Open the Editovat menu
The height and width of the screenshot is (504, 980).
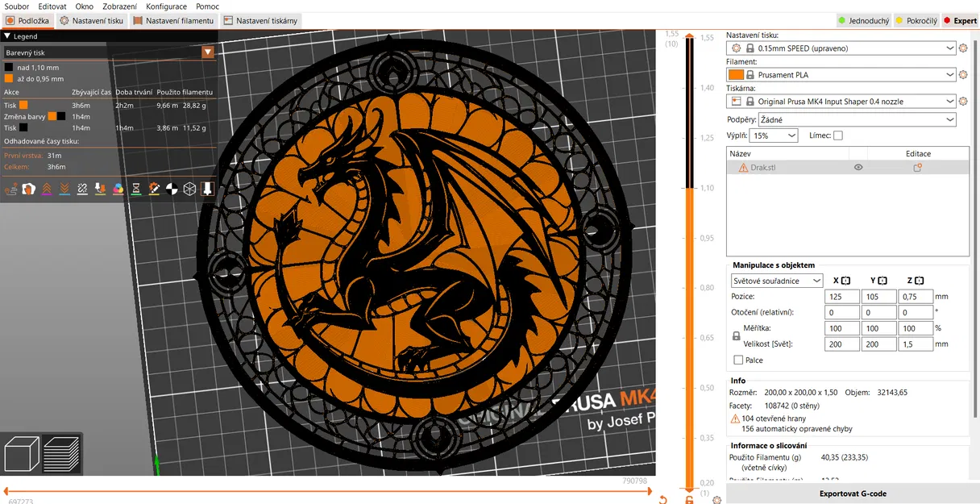pos(52,6)
